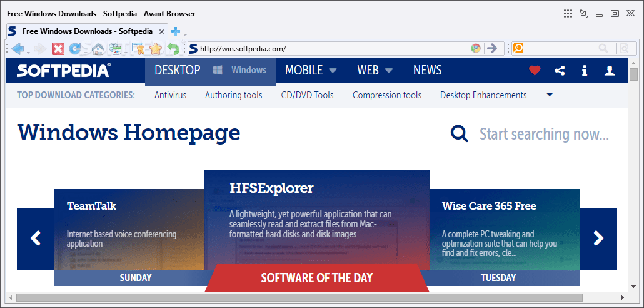Open the Desktop Enhancements category
This screenshot has width=644, height=308.
(483, 95)
